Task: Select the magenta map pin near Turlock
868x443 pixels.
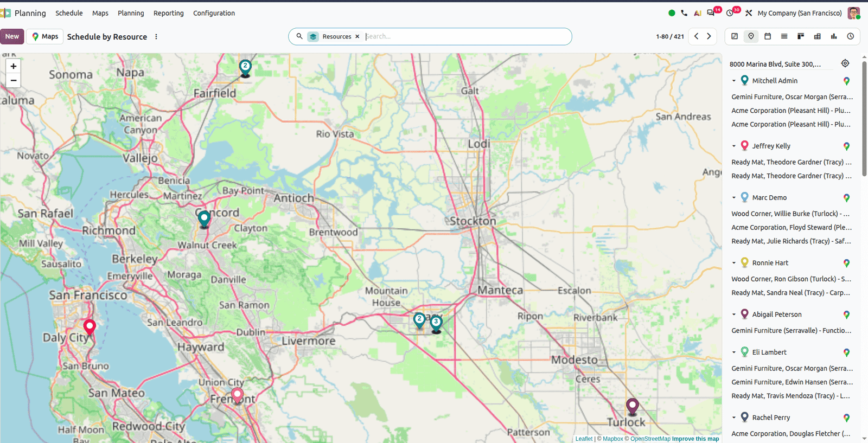Action: pos(633,406)
